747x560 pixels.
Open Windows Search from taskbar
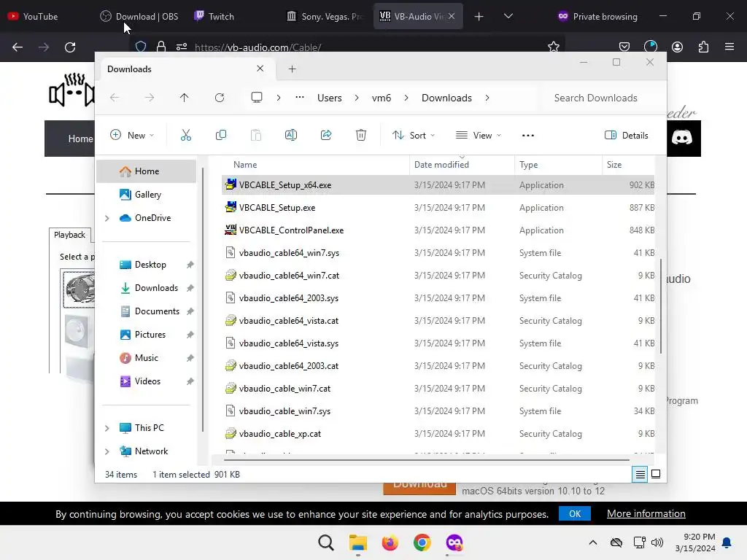[x=326, y=542]
